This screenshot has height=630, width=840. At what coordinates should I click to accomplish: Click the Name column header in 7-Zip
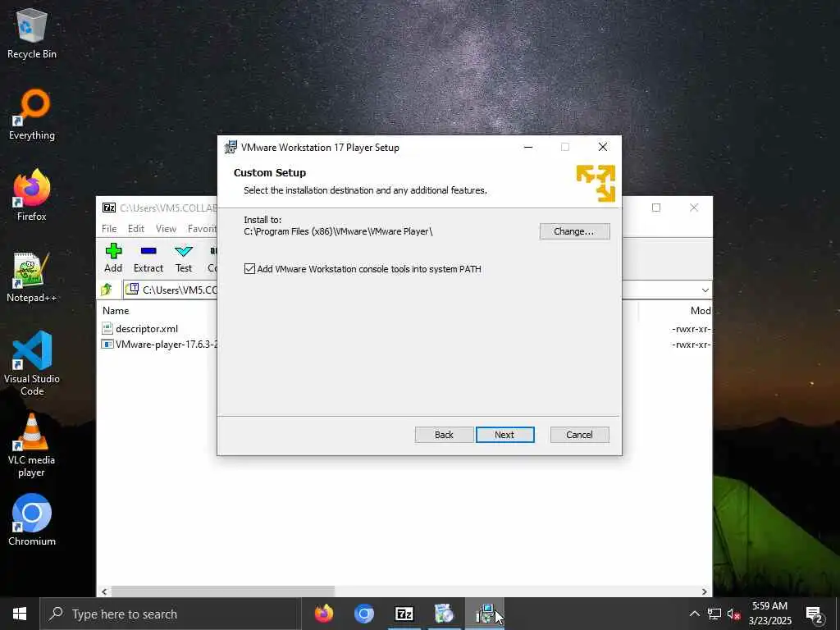[x=116, y=311]
